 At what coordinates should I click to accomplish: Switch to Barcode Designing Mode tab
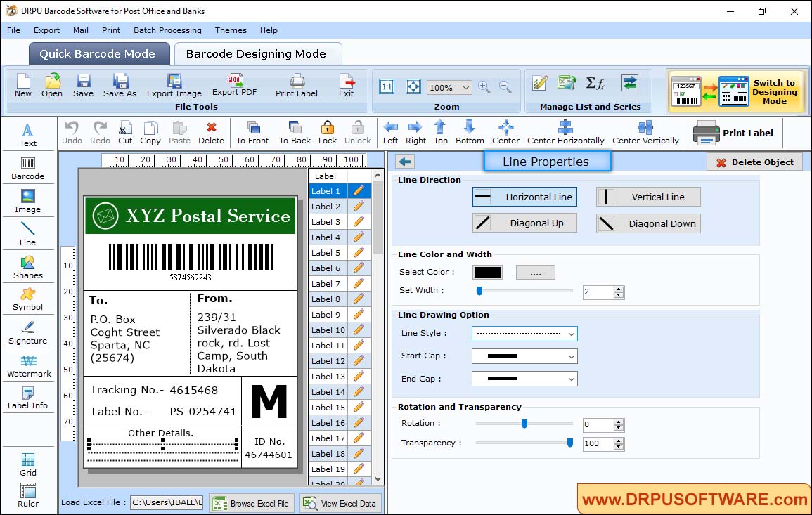pos(257,54)
